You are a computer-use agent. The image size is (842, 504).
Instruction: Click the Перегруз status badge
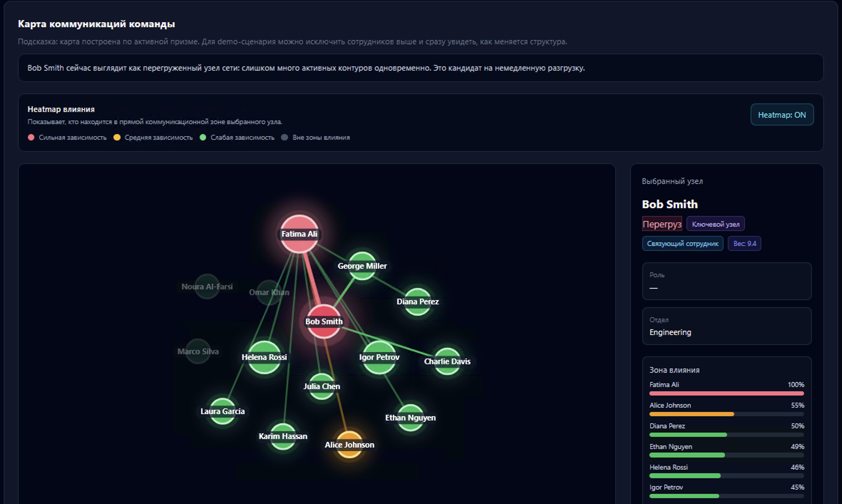pyautogui.click(x=662, y=224)
